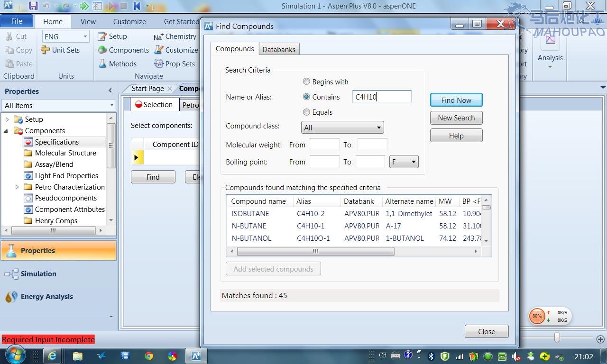Open Prop Sets in the ribbon
This screenshot has height=364, width=607.
[175, 64]
